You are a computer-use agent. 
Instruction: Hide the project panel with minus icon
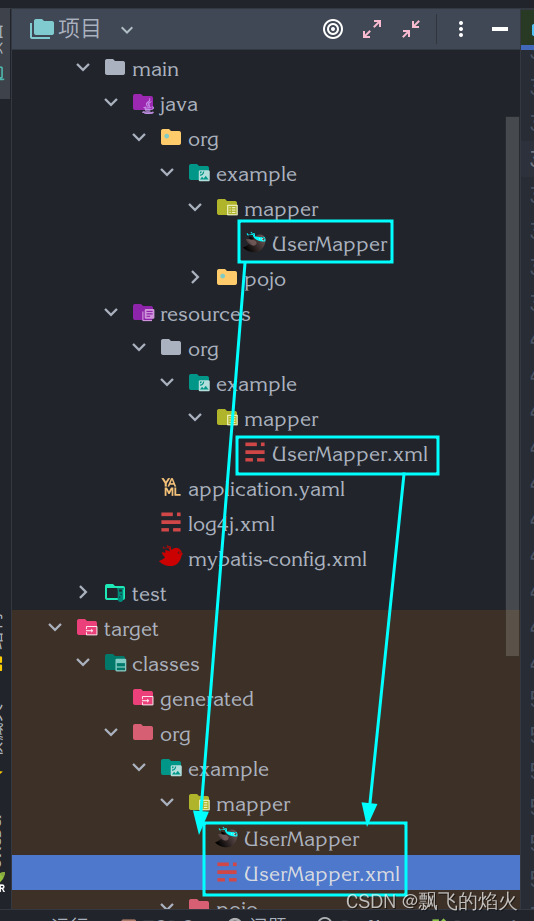click(500, 29)
